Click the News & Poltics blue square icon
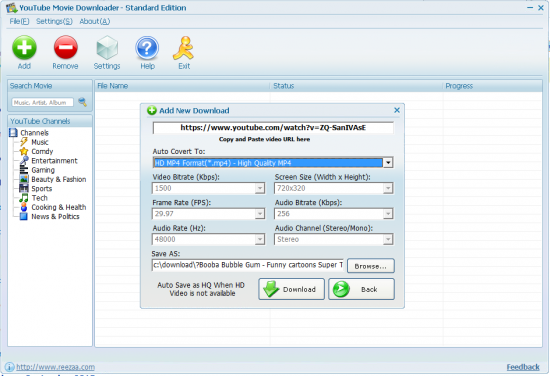Image resolution: width=550 pixels, height=376 pixels. click(x=24, y=216)
